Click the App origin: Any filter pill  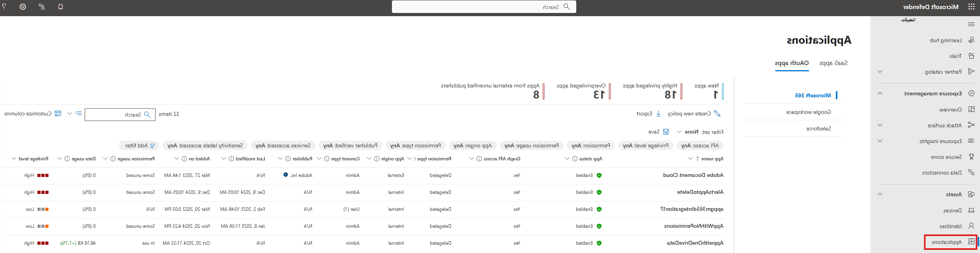click(x=473, y=146)
